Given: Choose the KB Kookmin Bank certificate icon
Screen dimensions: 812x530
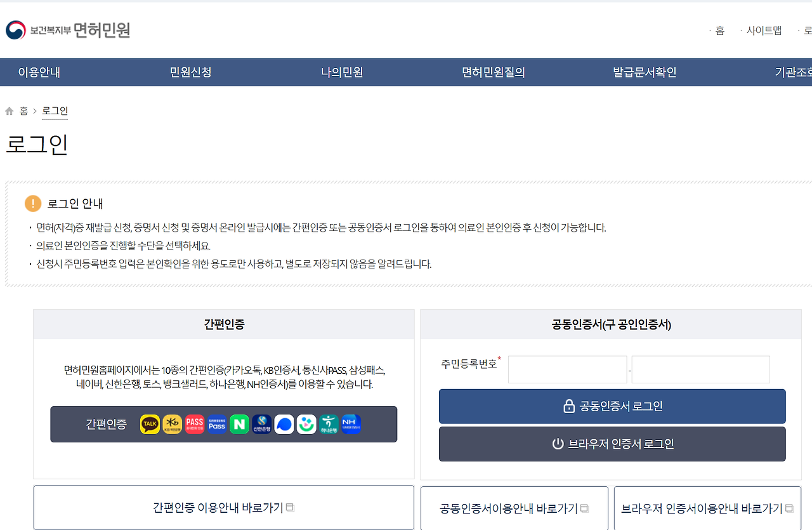Looking at the screenshot, I should (173, 424).
